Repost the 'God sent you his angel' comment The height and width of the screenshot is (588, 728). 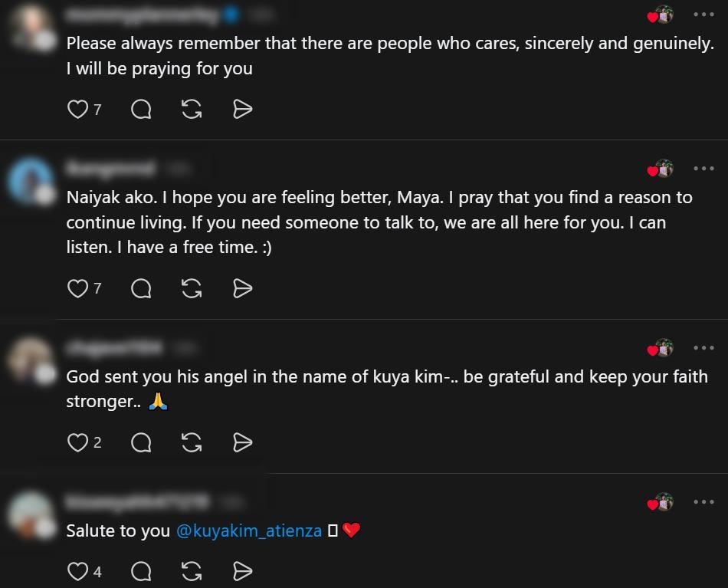click(x=192, y=442)
